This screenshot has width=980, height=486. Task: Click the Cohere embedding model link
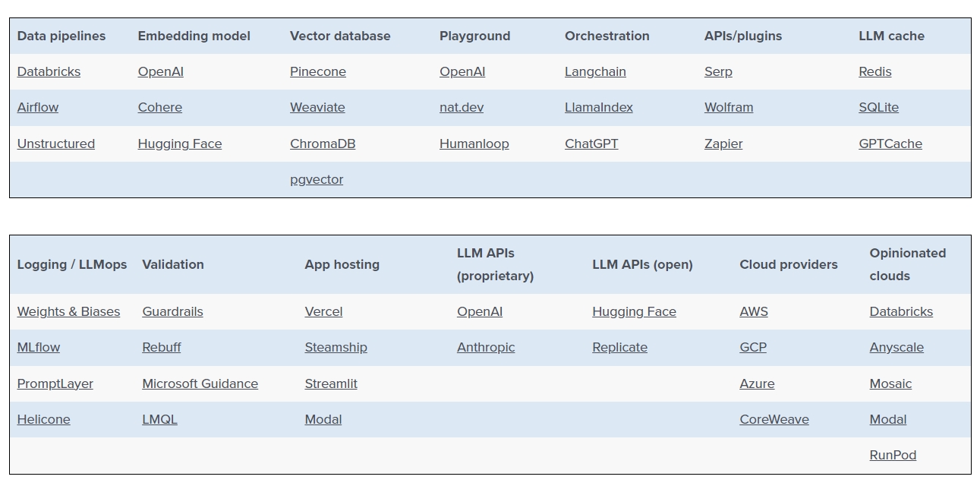(160, 107)
